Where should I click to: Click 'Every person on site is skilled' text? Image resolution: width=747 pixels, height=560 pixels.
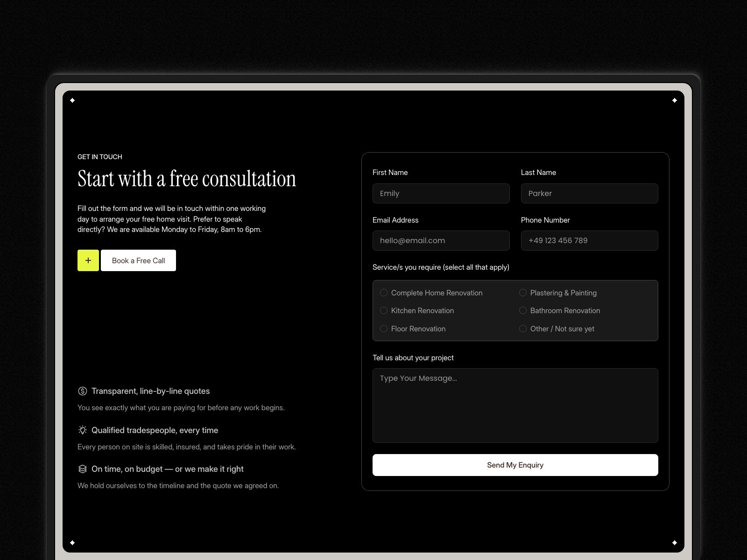click(187, 447)
